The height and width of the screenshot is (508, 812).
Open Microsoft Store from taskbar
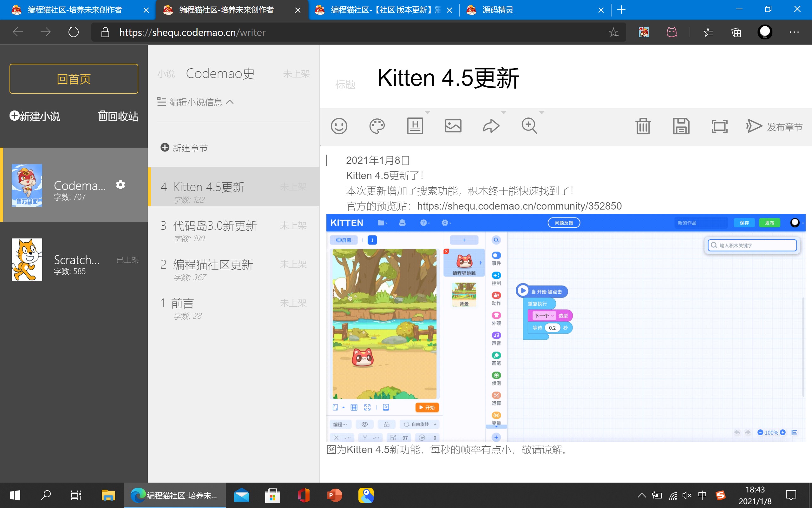coord(272,495)
